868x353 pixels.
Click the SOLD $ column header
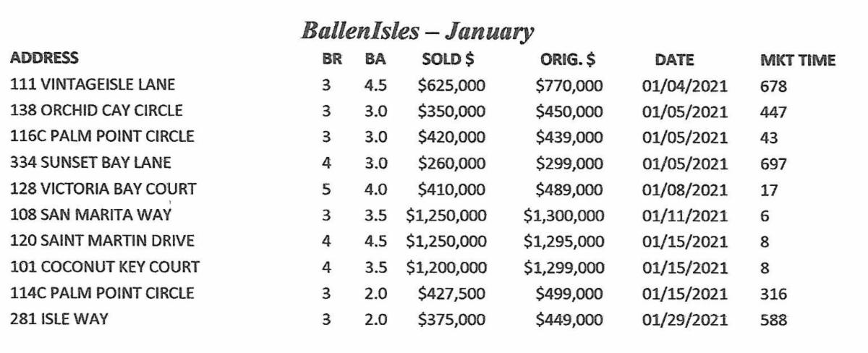pos(448,59)
